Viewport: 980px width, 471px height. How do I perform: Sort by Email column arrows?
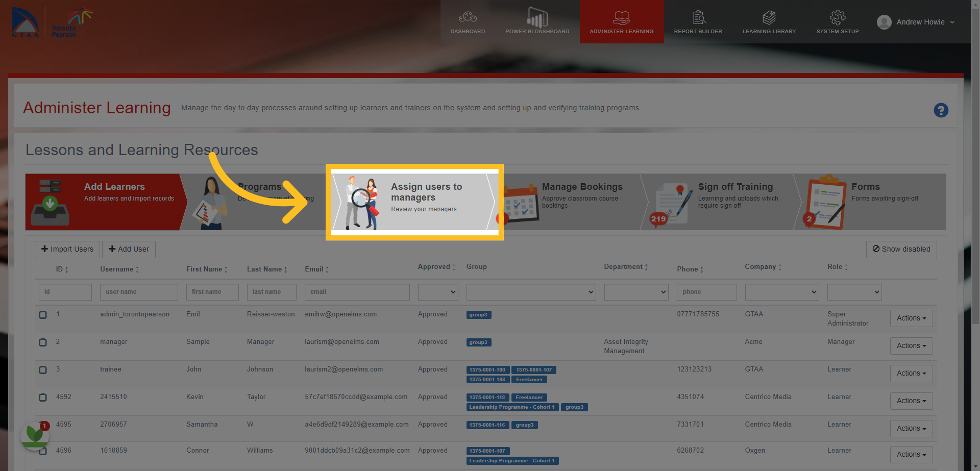pyautogui.click(x=327, y=269)
